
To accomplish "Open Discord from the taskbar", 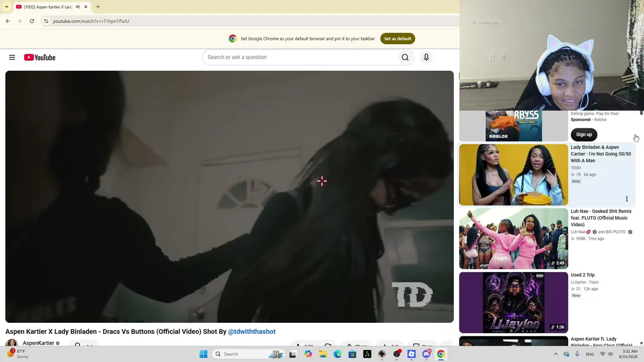I will [426, 354].
